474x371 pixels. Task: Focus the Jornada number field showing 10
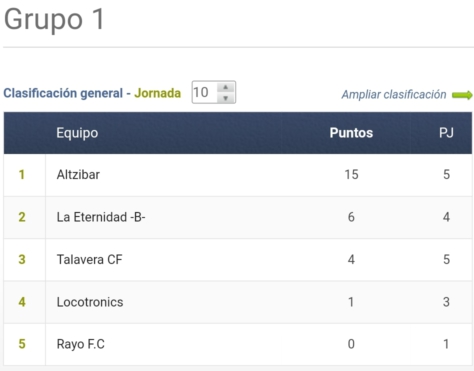(x=214, y=92)
